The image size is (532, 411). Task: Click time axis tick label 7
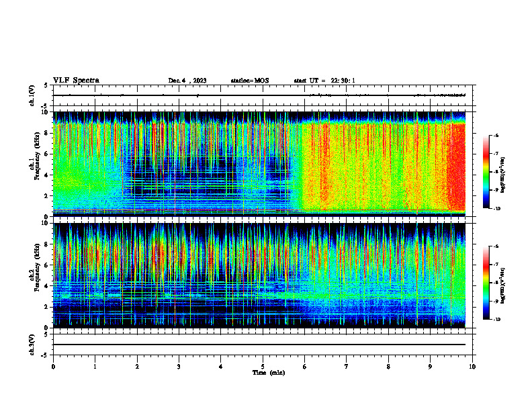(x=347, y=367)
